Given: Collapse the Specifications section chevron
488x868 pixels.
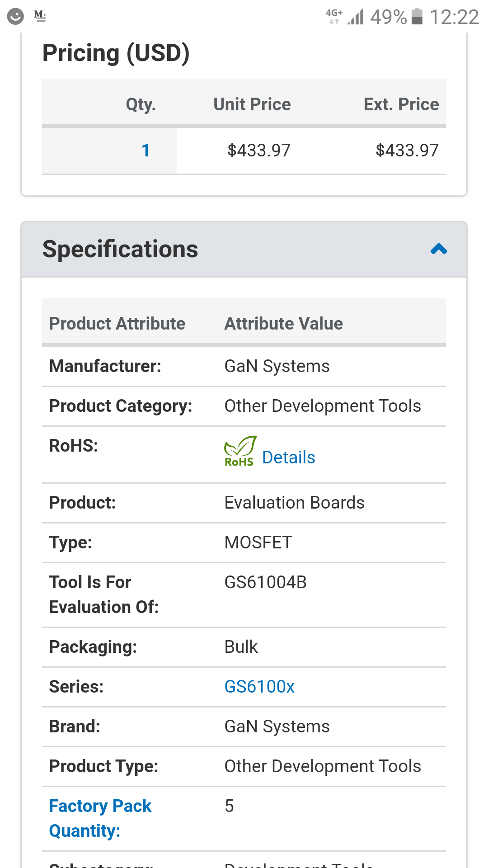Looking at the screenshot, I should tap(439, 249).
